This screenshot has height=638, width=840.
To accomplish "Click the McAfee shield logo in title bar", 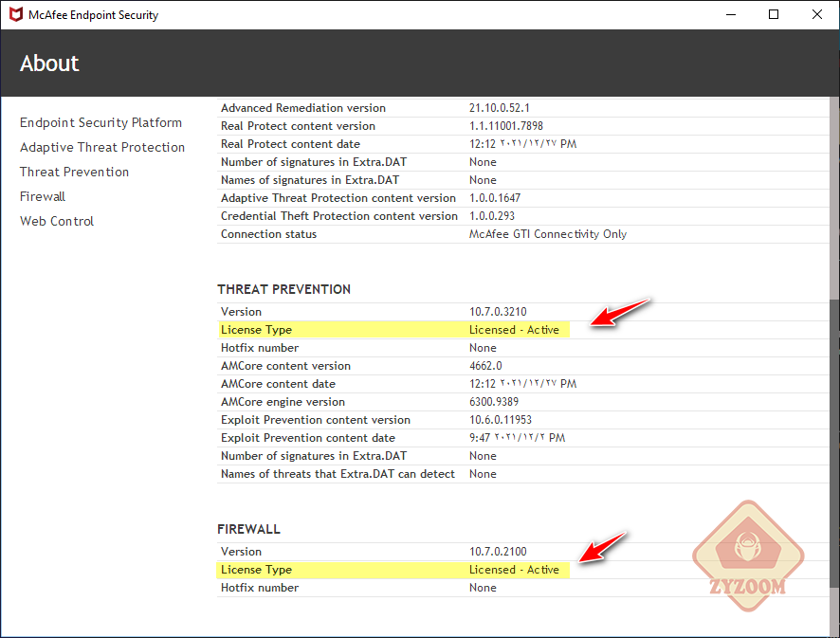I will [x=16, y=14].
